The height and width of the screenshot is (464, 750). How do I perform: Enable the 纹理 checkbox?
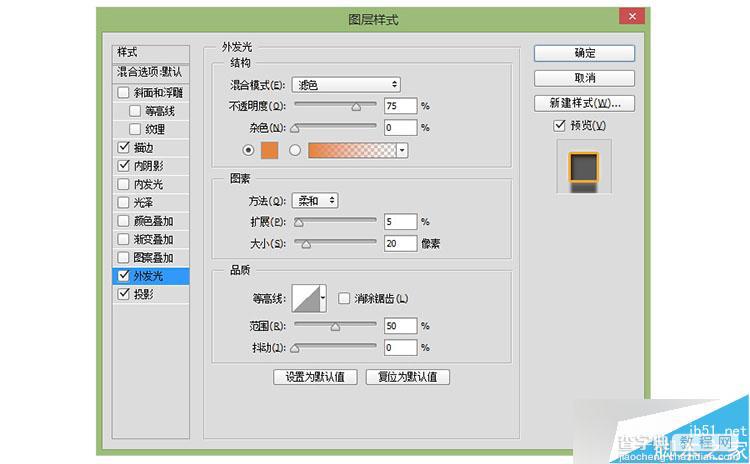[x=135, y=129]
